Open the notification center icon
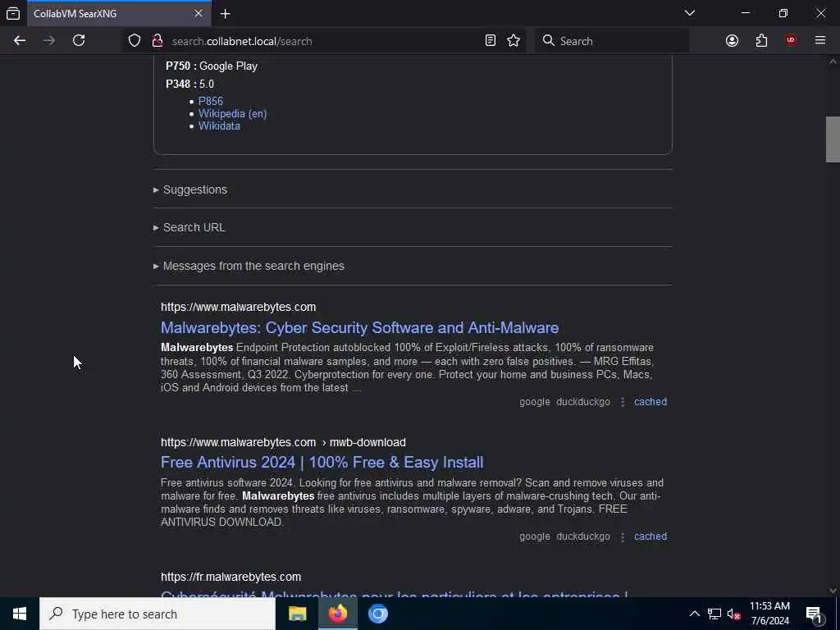The height and width of the screenshot is (630, 840). pyautogui.click(x=814, y=614)
